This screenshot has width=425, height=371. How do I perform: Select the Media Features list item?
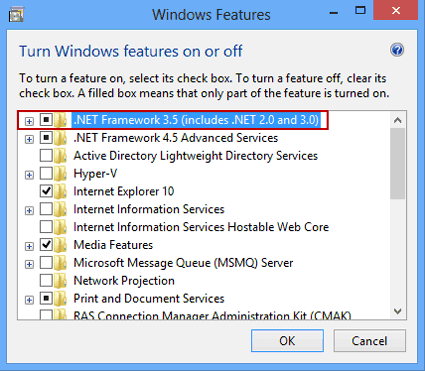(113, 245)
